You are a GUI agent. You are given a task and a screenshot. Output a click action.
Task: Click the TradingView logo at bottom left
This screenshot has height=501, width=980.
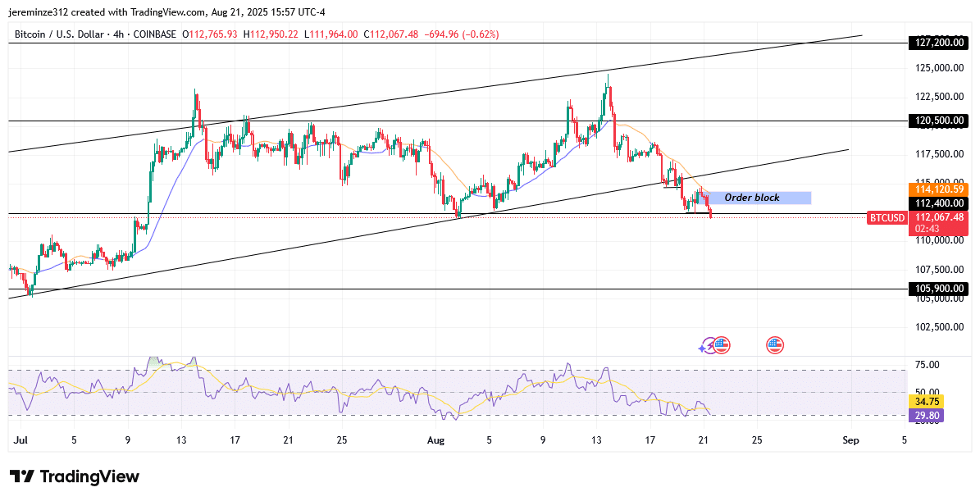[x=75, y=476]
